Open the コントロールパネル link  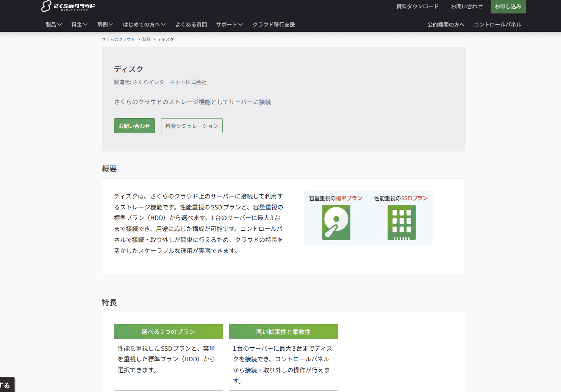[x=497, y=24]
